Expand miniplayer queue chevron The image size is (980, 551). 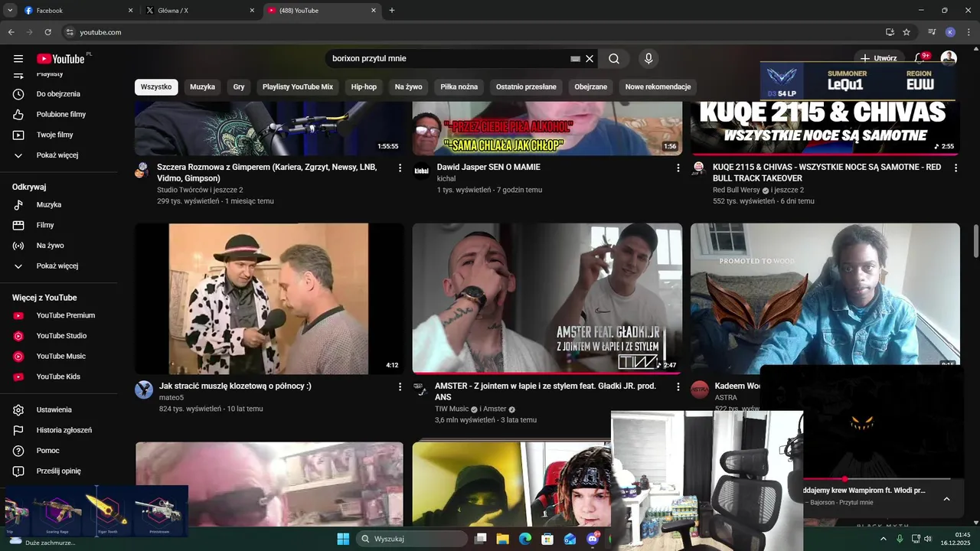pos(946,499)
